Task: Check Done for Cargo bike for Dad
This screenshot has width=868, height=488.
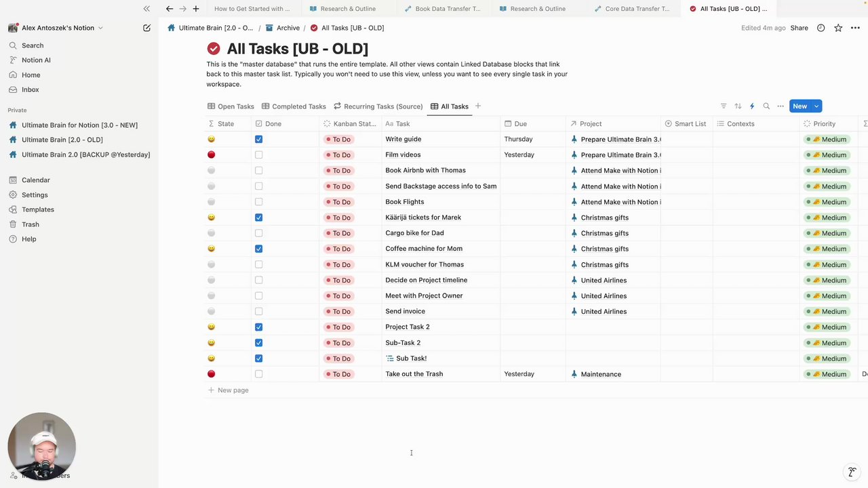Action: [x=258, y=233]
